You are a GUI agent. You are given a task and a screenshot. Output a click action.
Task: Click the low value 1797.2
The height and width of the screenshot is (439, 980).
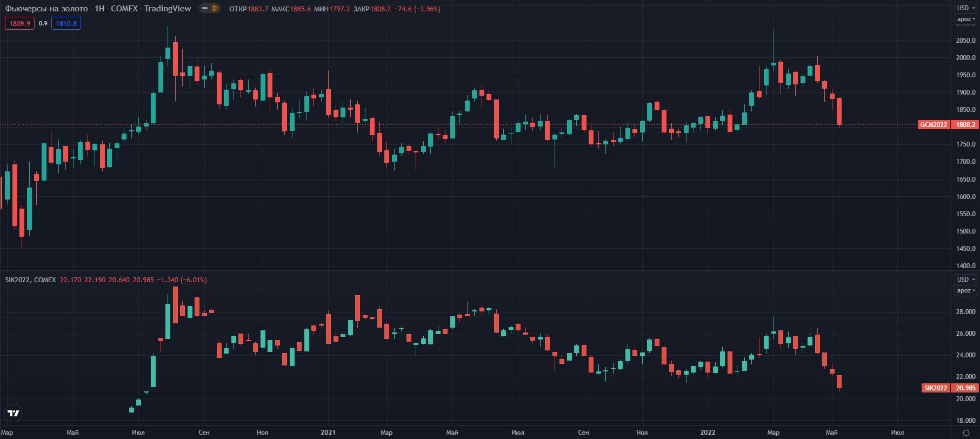click(339, 9)
